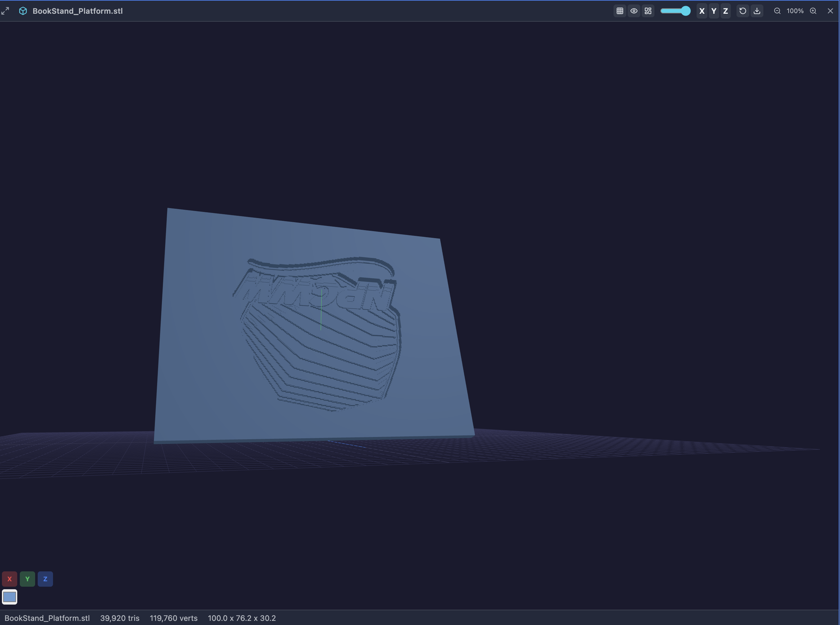Click the 39,920 tris status entry

coord(120,618)
